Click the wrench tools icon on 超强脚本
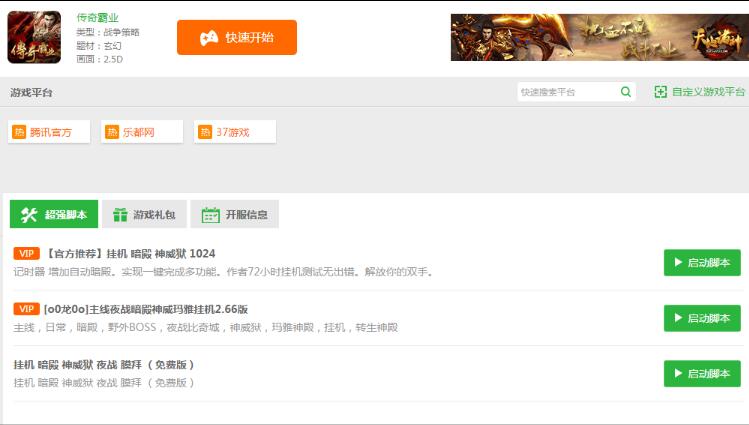749x425 pixels. (29, 215)
